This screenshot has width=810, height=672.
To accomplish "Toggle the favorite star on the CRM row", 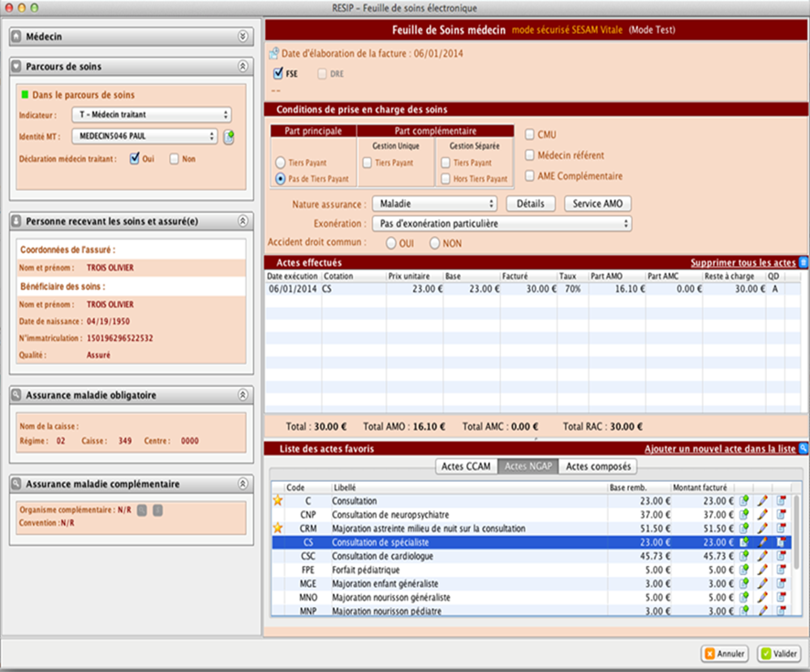I will (278, 528).
